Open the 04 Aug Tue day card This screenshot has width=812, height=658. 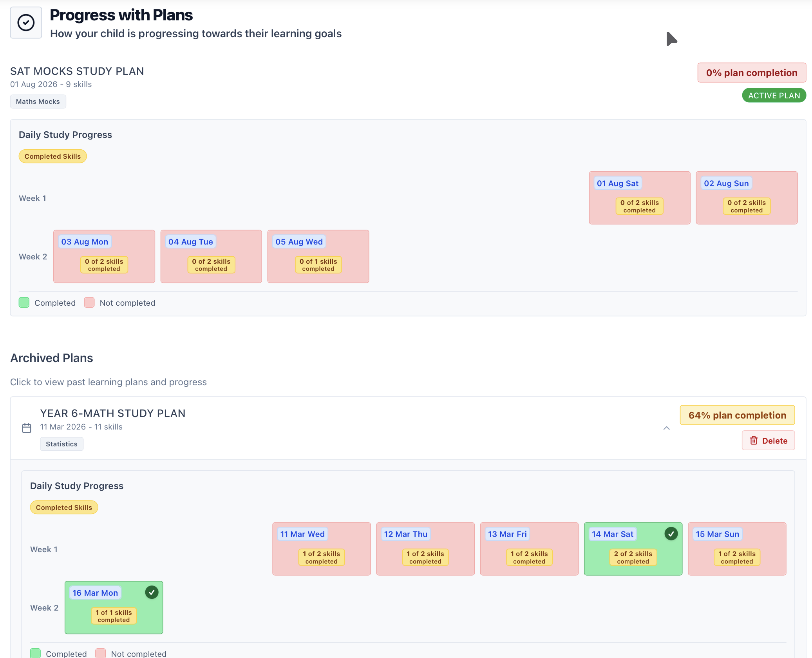pos(211,256)
